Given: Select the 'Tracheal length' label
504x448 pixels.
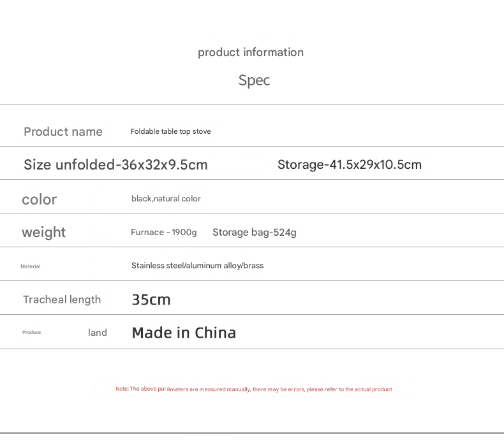Looking at the screenshot, I should [x=62, y=300].
